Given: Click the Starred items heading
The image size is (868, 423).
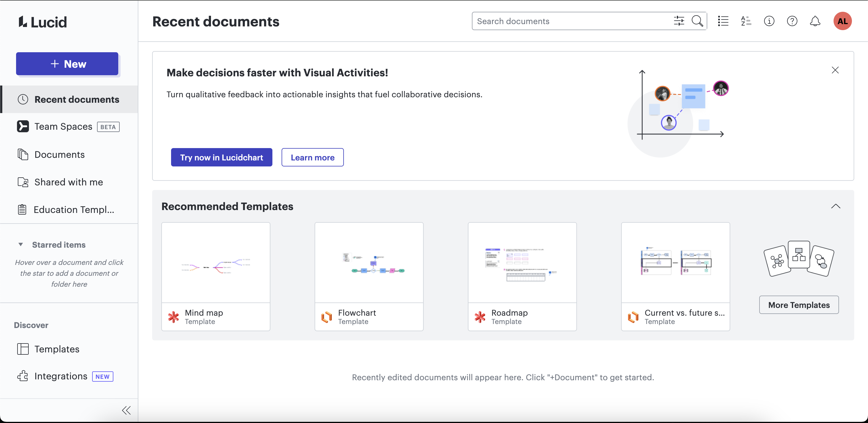Looking at the screenshot, I should 59,245.
